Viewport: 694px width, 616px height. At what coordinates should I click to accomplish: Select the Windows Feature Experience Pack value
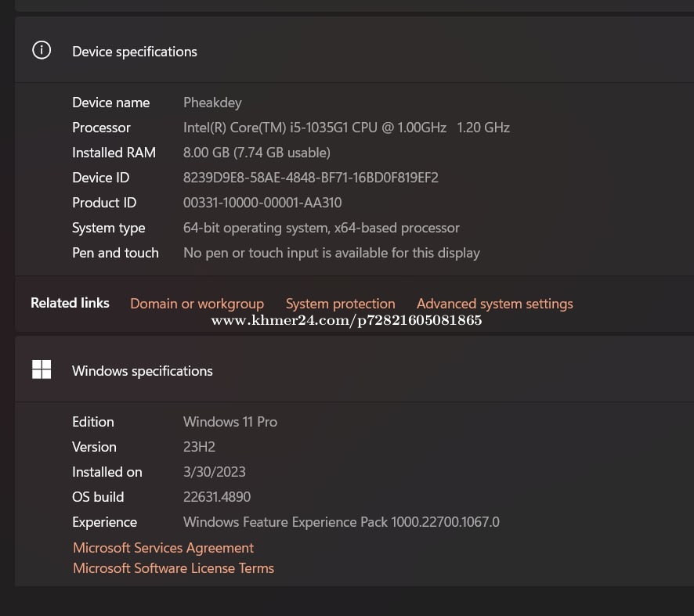342,522
